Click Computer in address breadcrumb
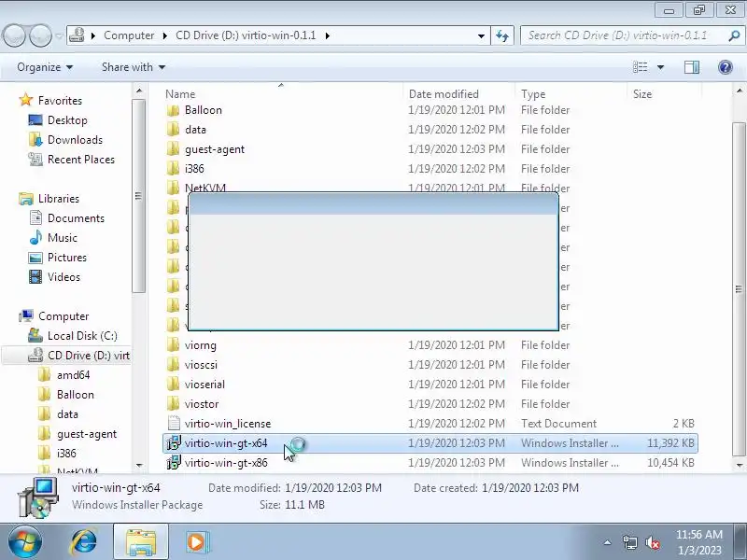Screen dimensions: 747x560 pyautogui.click(x=129, y=35)
